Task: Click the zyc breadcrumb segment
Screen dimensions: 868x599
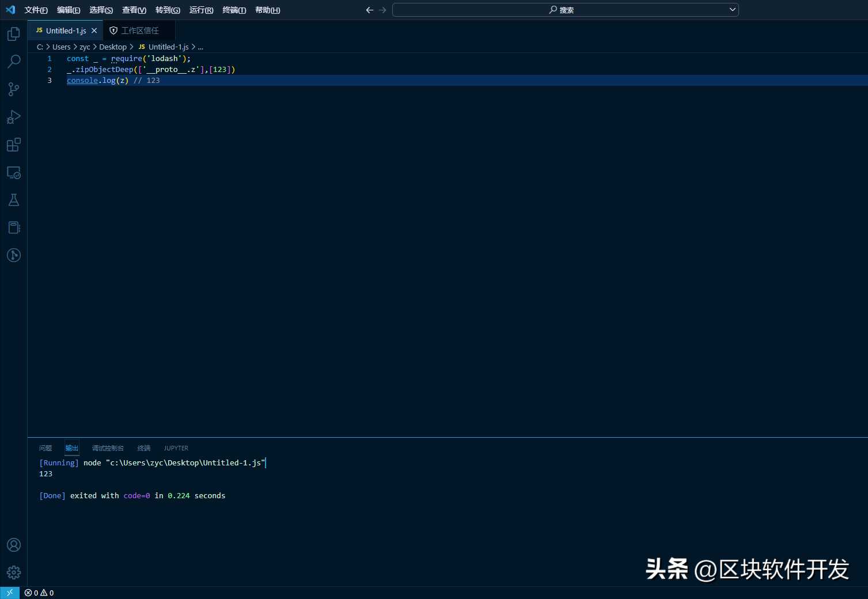Action: [x=85, y=47]
